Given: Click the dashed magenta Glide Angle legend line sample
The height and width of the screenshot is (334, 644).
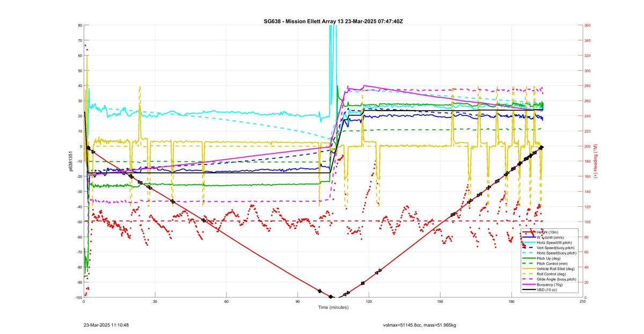Looking at the screenshot, I should pyautogui.click(x=529, y=279).
